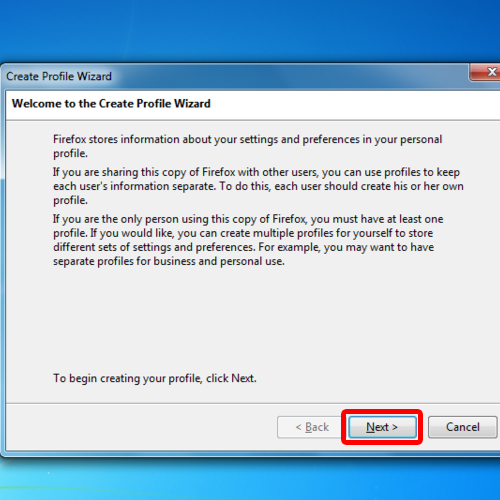Click the paragraph starting Firefox stores information
Image resolution: width=500 pixels, height=500 pixels.
(x=248, y=146)
